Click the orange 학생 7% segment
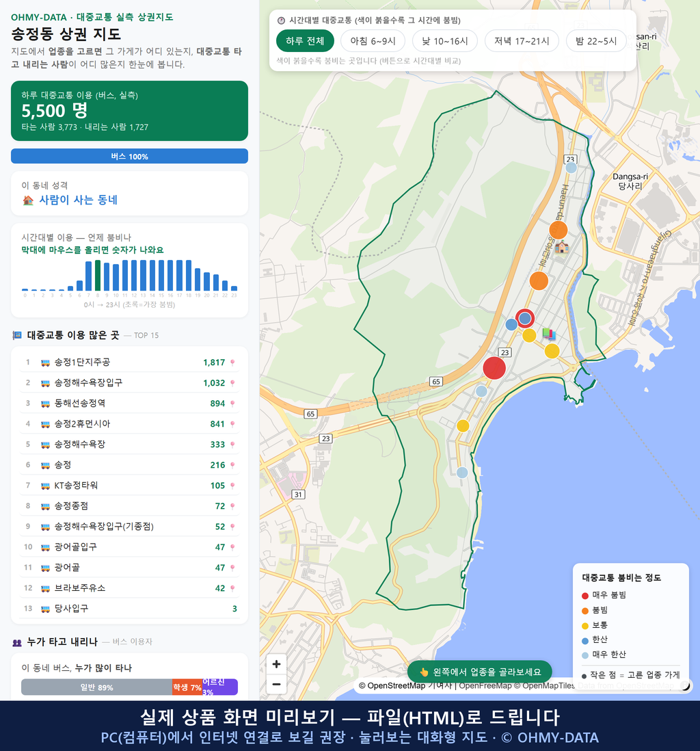 pos(187,687)
